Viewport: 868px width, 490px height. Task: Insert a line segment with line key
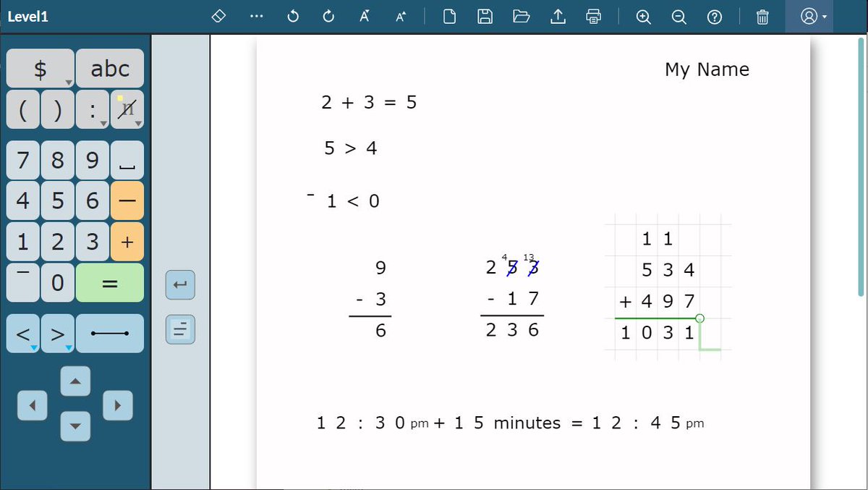(110, 334)
